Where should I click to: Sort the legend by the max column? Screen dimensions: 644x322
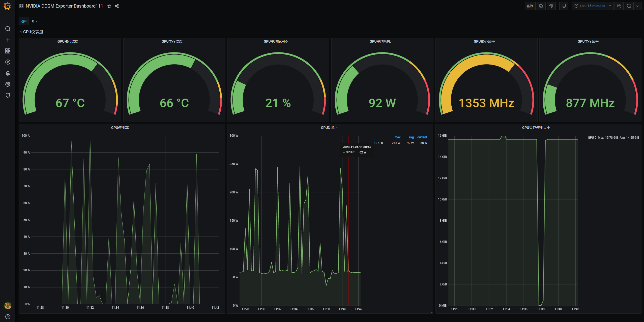click(x=397, y=137)
